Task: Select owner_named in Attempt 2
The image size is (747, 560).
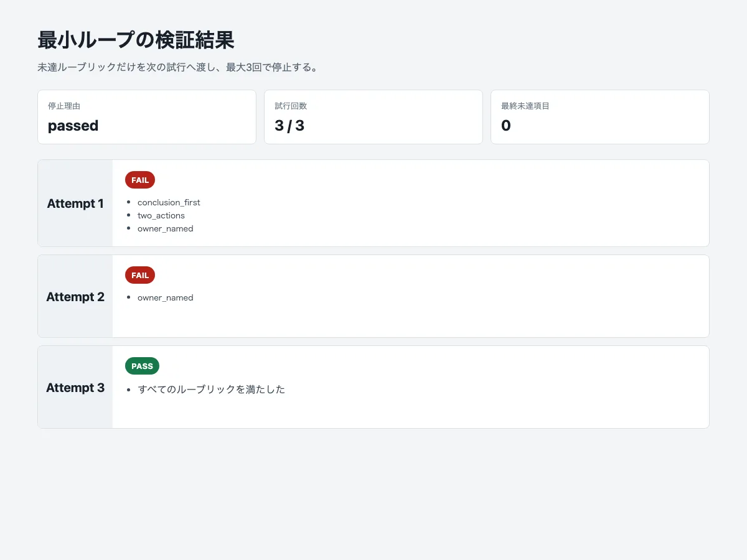Action: click(x=166, y=297)
